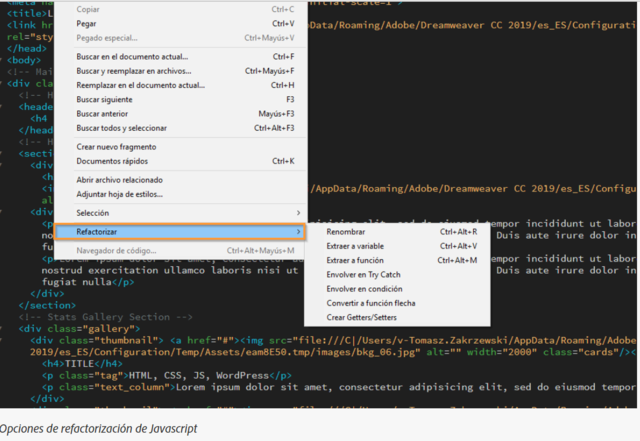Click the </head> closing tag
The width and height of the screenshot is (640, 441).
pyautogui.click(x=27, y=49)
